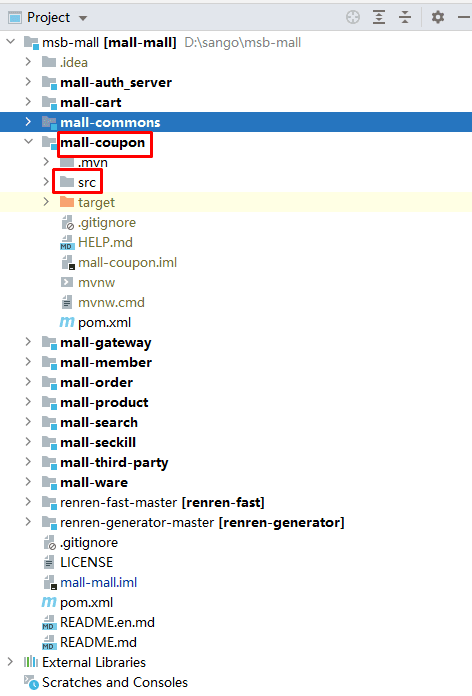
Task: Click the Expand All toolbar icon
Action: pos(379,17)
